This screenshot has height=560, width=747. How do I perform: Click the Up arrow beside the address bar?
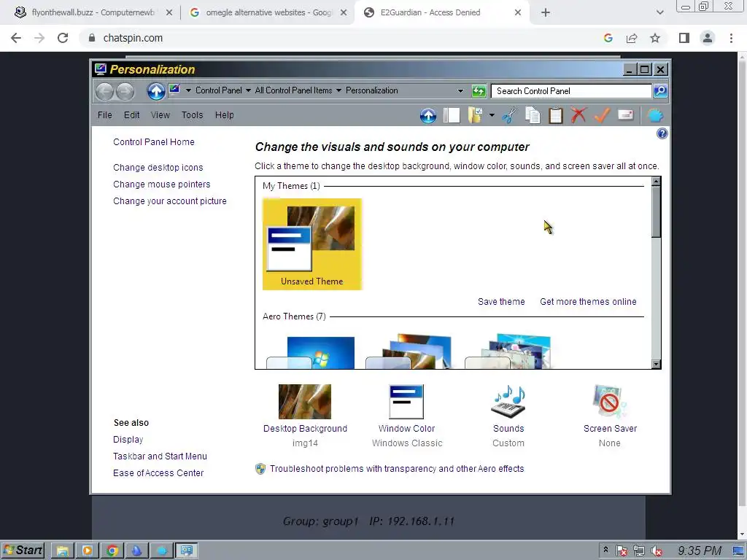click(x=156, y=91)
